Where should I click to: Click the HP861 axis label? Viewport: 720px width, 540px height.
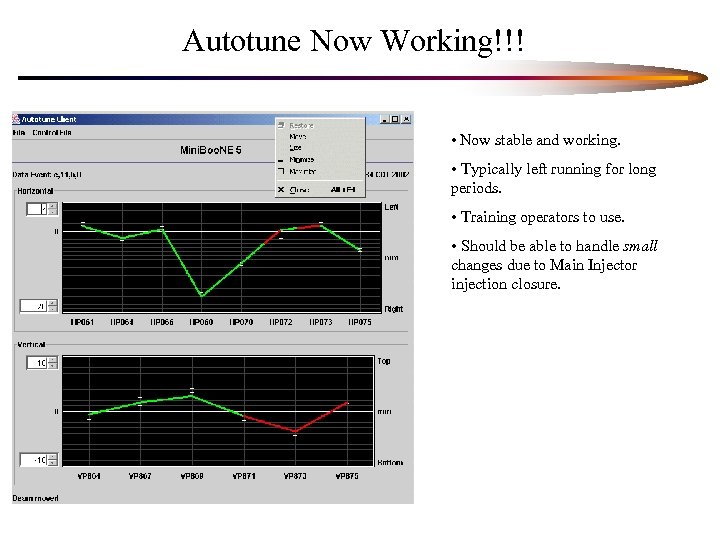82,322
